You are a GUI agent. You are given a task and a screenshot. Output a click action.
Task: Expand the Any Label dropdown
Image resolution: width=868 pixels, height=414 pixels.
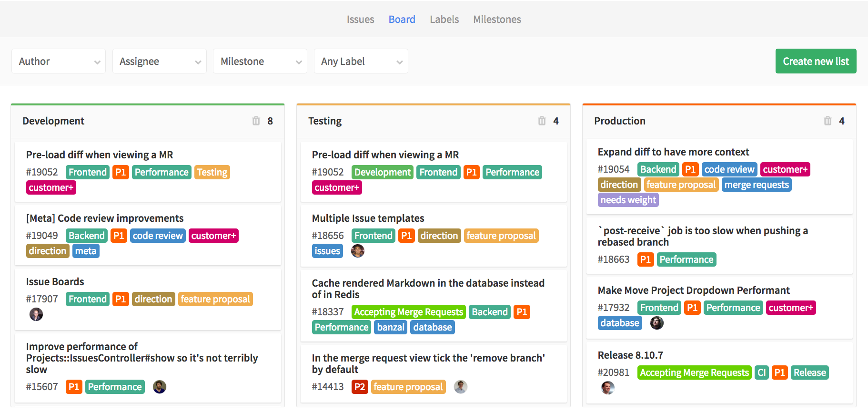[361, 62]
